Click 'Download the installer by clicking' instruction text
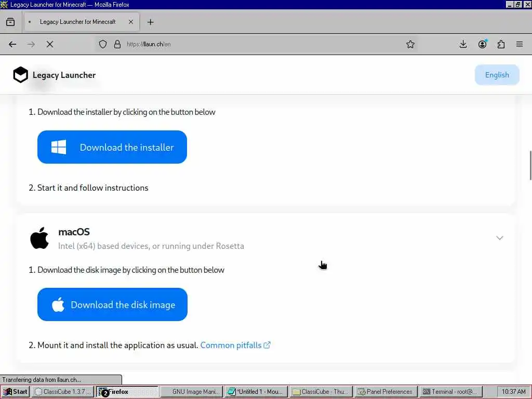532x399 pixels. (x=126, y=112)
